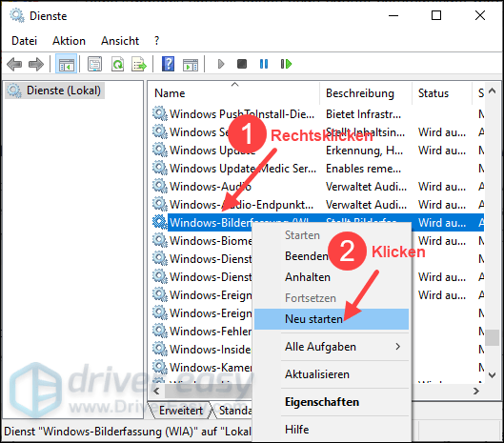The width and height of the screenshot is (504, 443).
Task: Click the Forward arrow toolbar icon
Action: tap(36, 64)
